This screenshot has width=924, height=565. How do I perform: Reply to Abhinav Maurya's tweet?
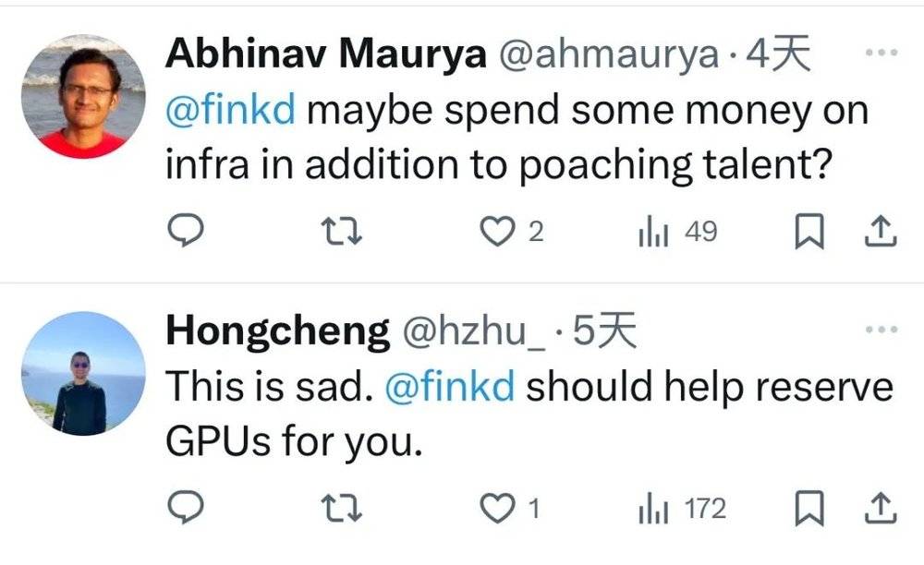click(x=188, y=232)
